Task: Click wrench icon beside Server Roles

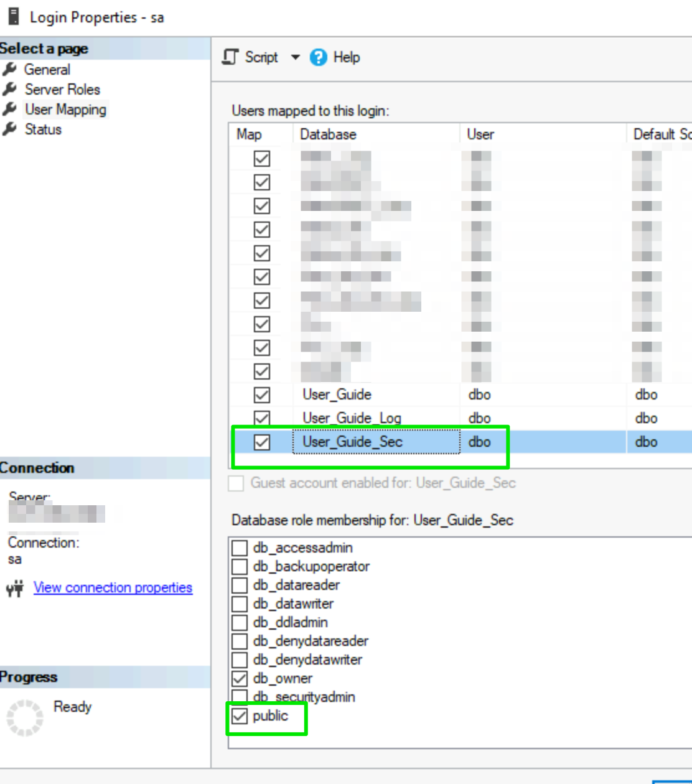Action: click(9, 90)
